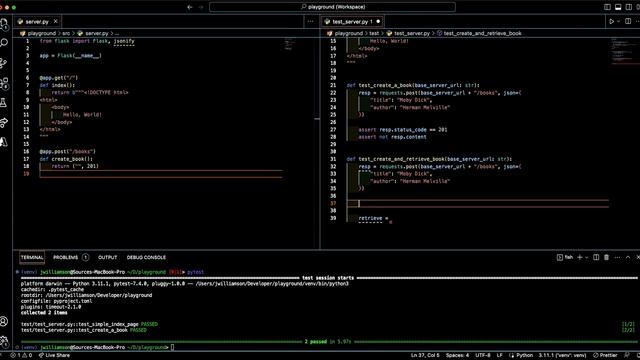Open the Live Share activity bar icon
This screenshot has width=640, height=360.
coord(4,122)
